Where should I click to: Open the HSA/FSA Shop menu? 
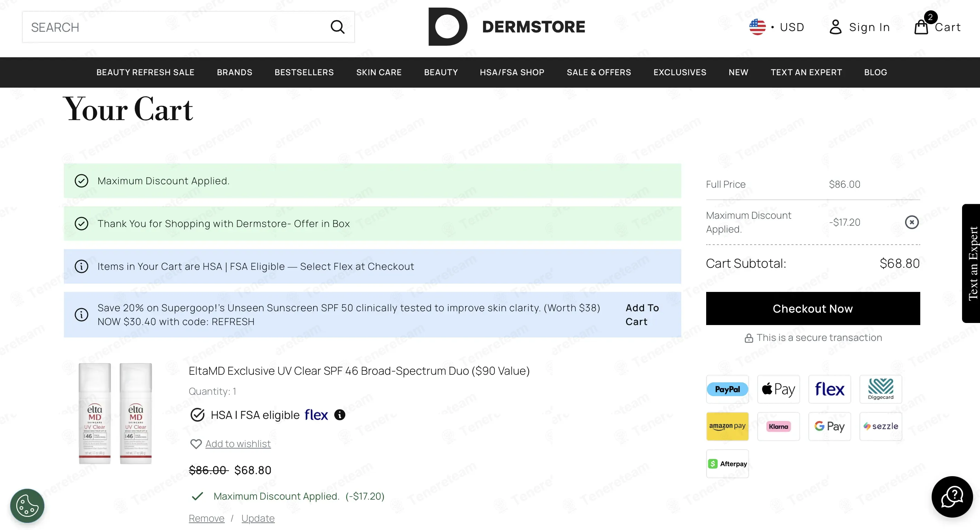click(512, 72)
